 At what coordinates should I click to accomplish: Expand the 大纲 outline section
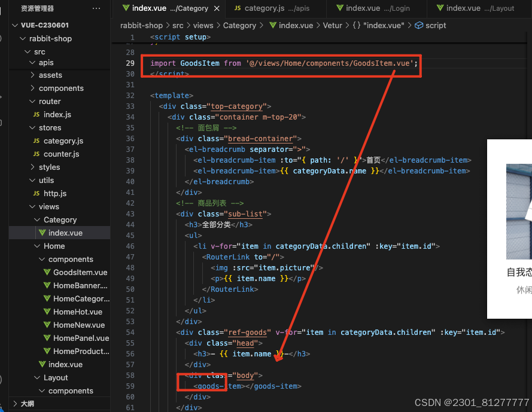(15, 404)
